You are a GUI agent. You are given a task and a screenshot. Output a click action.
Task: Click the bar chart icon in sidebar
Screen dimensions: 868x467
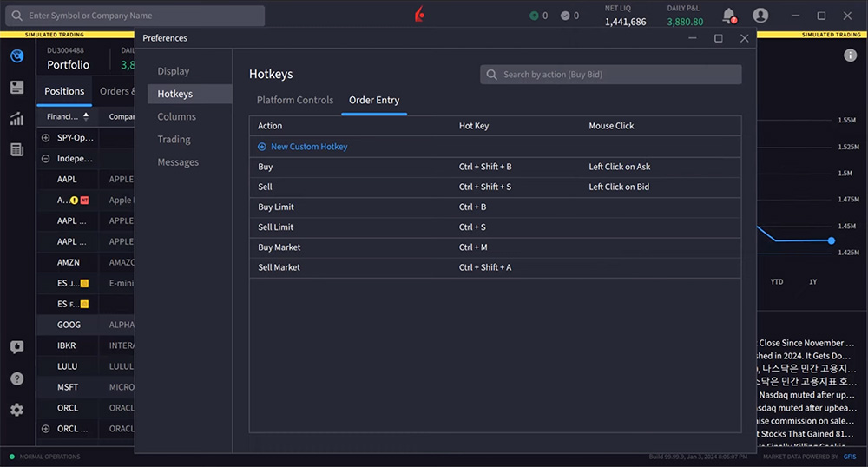16,119
